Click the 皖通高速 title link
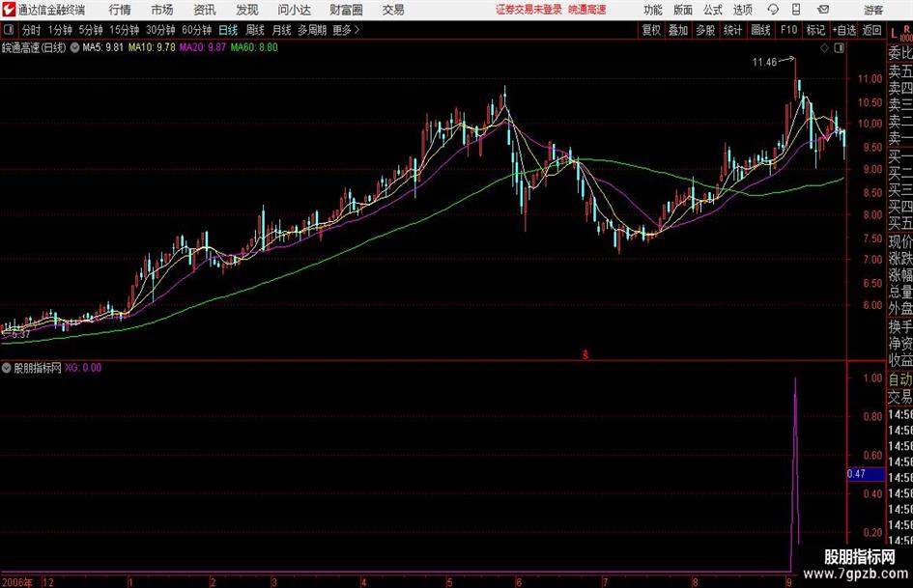The image size is (913, 588). tap(587, 10)
